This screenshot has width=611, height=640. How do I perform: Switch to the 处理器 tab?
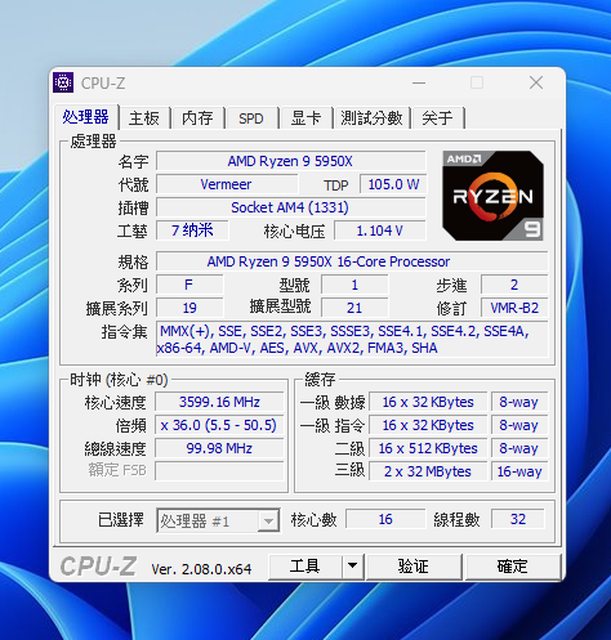pos(86,117)
